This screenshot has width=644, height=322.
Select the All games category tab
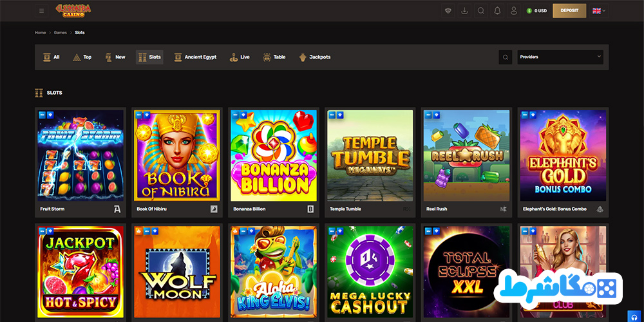click(x=52, y=57)
